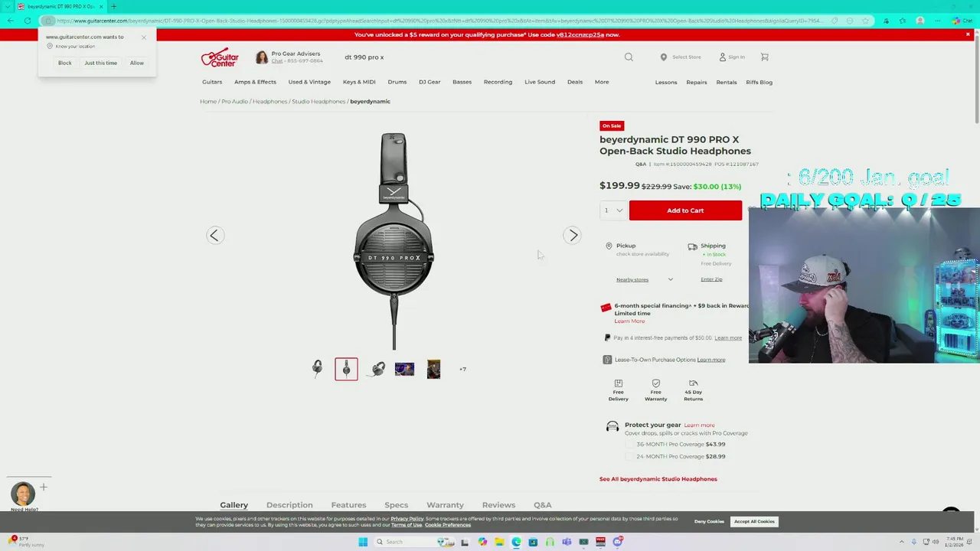Open the More navigation menu

coord(602,82)
